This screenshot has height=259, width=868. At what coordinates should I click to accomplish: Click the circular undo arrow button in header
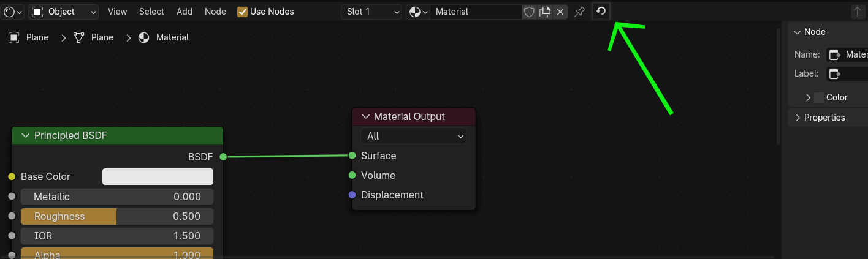[x=601, y=11]
